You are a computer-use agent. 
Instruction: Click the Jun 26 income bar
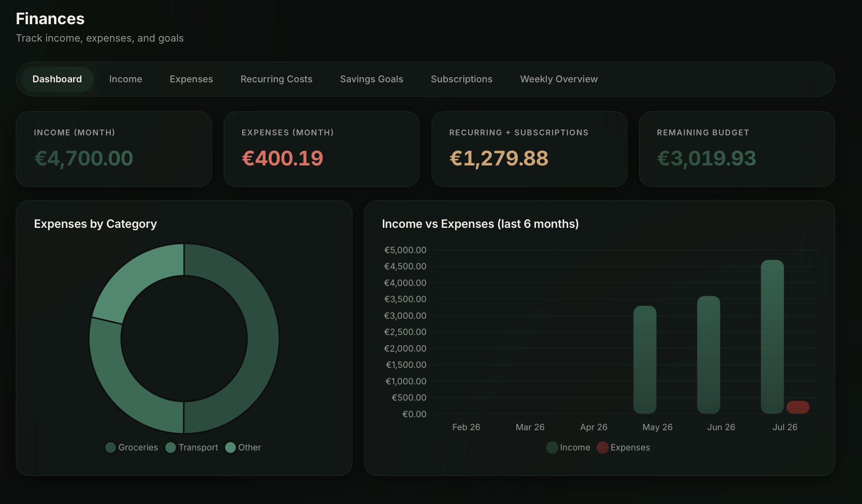tap(708, 355)
